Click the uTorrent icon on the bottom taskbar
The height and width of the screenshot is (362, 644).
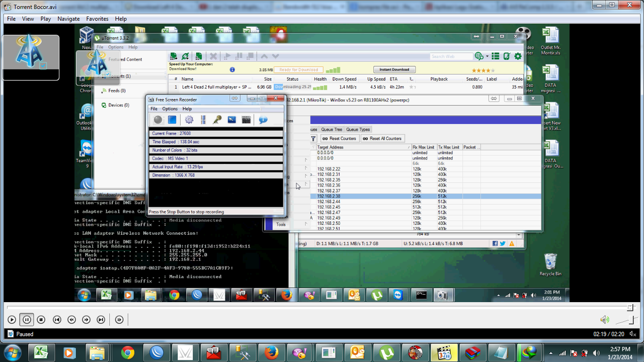[x=387, y=353]
